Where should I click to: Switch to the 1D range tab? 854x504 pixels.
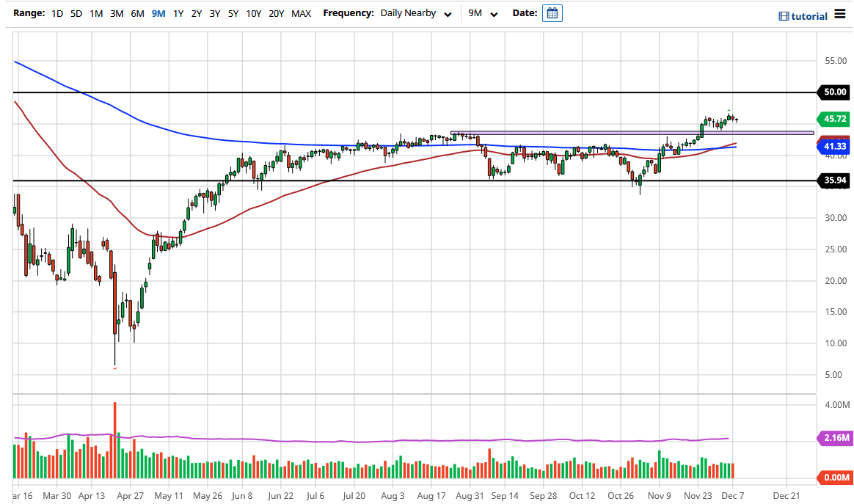[56, 13]
